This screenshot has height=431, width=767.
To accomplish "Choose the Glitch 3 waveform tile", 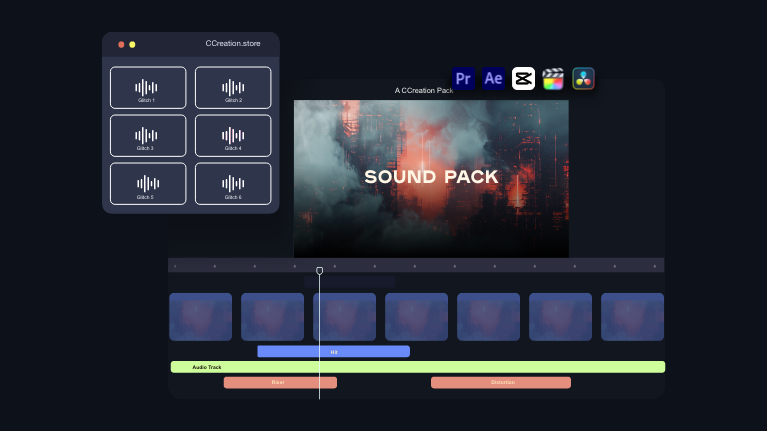I will (148, 136).
